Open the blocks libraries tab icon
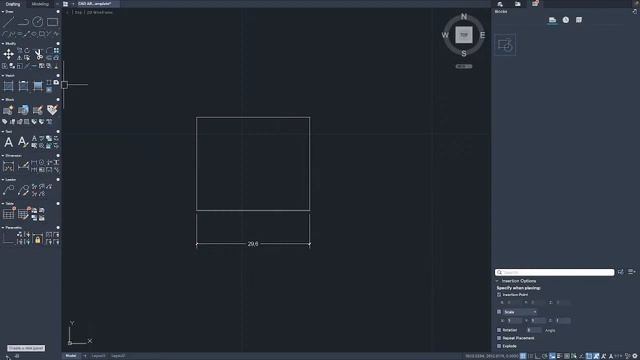 579,20
